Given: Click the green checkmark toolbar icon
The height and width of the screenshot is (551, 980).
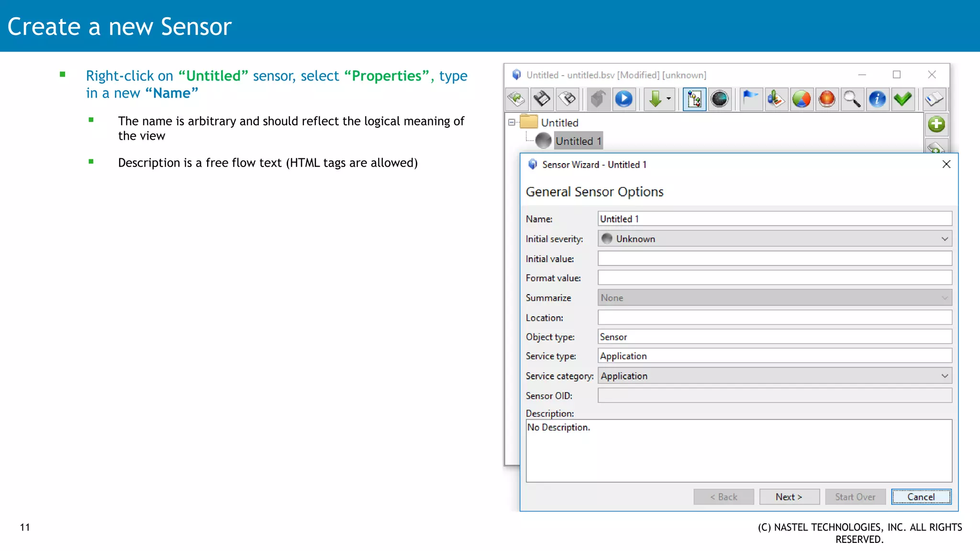Looking at the screenshot, I should (x=902, y=99).
